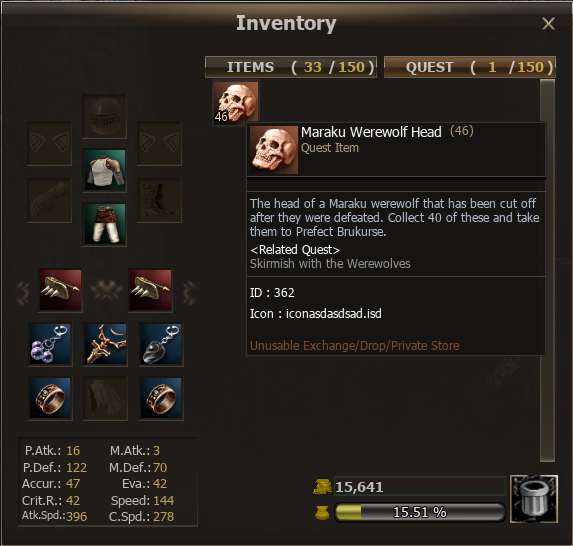Select the coral necklace slot
573x546 pixels.
[106, 344]
